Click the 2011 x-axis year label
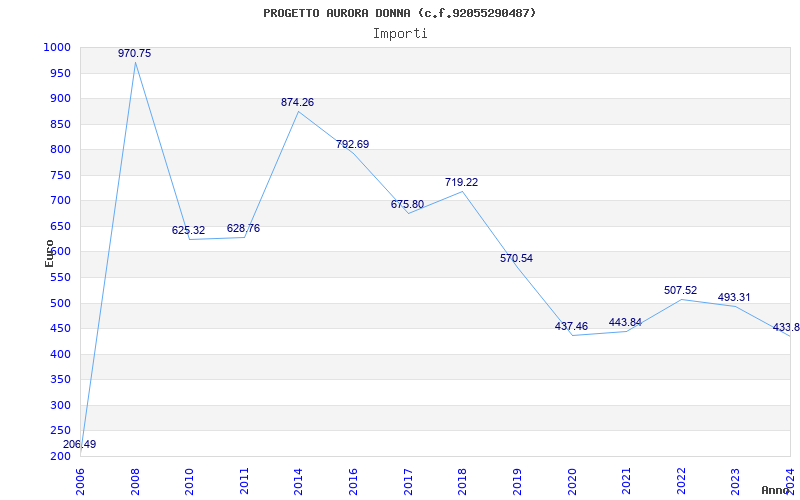The height and width of the screenshot is (500, 800). point(244,481)
